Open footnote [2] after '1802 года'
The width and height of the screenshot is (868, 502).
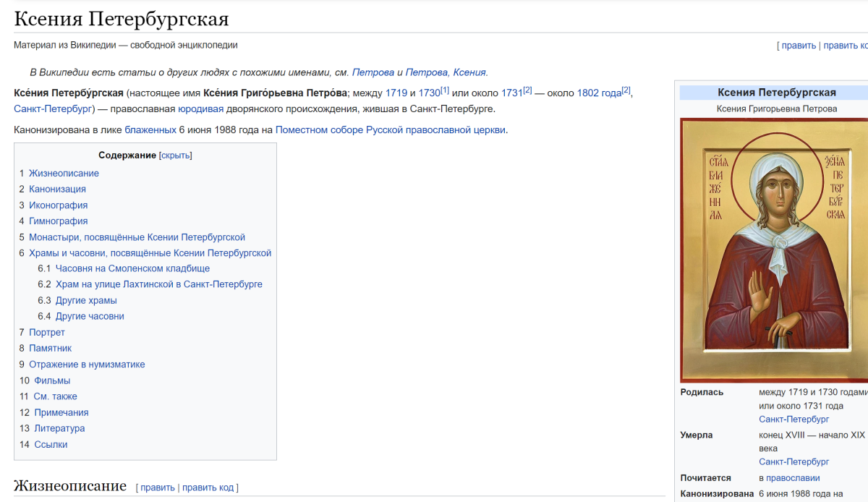626,90
